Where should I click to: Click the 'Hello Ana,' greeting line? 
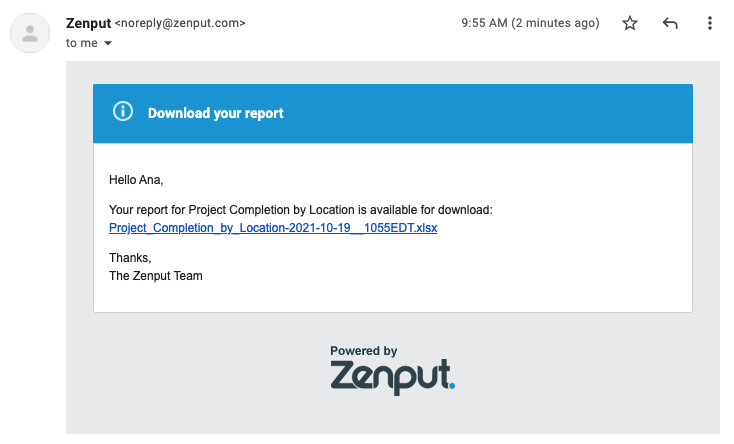pos(136,180)
